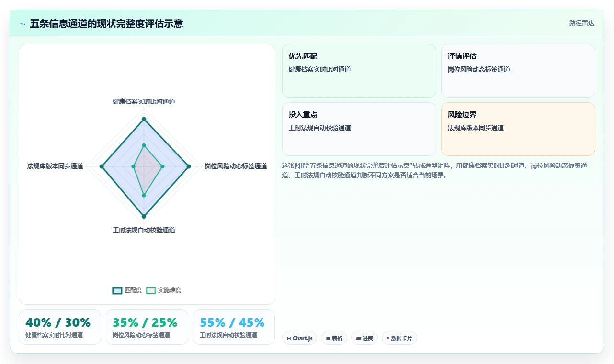
Task: Click radar axis label 法规库版本同步通道
Action: coord(55,166)
